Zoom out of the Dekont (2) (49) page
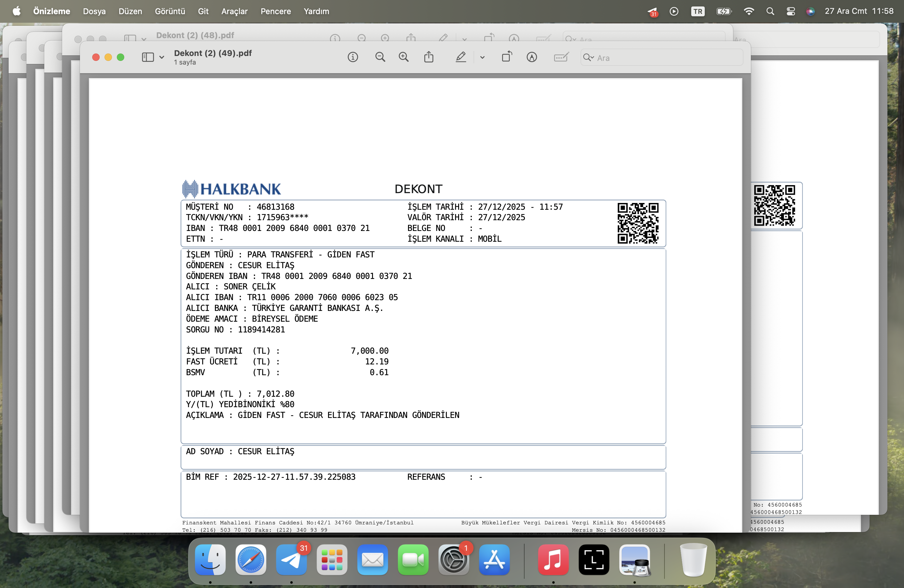Screen dimensions: 904x588 click(x=380, y=58)
